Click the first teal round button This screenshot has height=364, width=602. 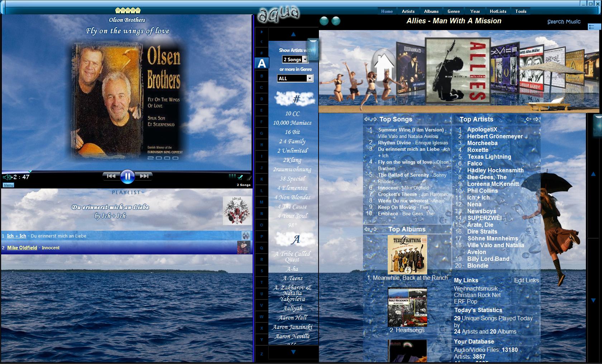[x=324, y=21]
